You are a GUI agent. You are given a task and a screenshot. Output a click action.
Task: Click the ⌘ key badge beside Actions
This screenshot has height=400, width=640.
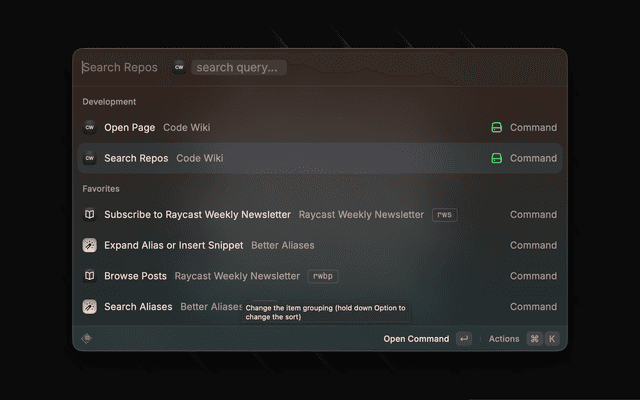tap(535, 339)
